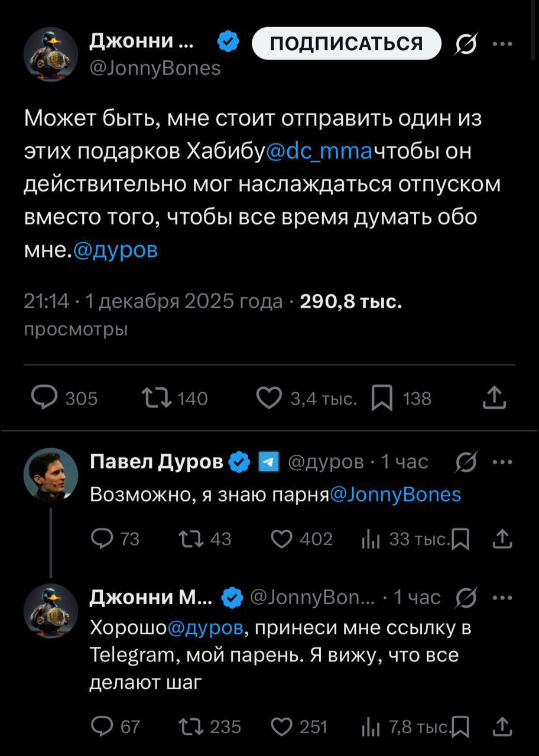Open Grok icon on Павел Дуров reply

tap(467, 462)
